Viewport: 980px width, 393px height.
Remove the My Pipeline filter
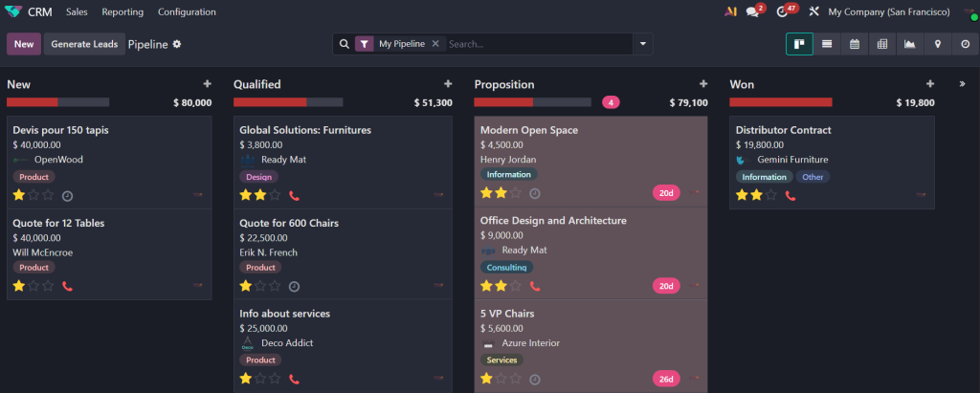[x=435, y=44]
